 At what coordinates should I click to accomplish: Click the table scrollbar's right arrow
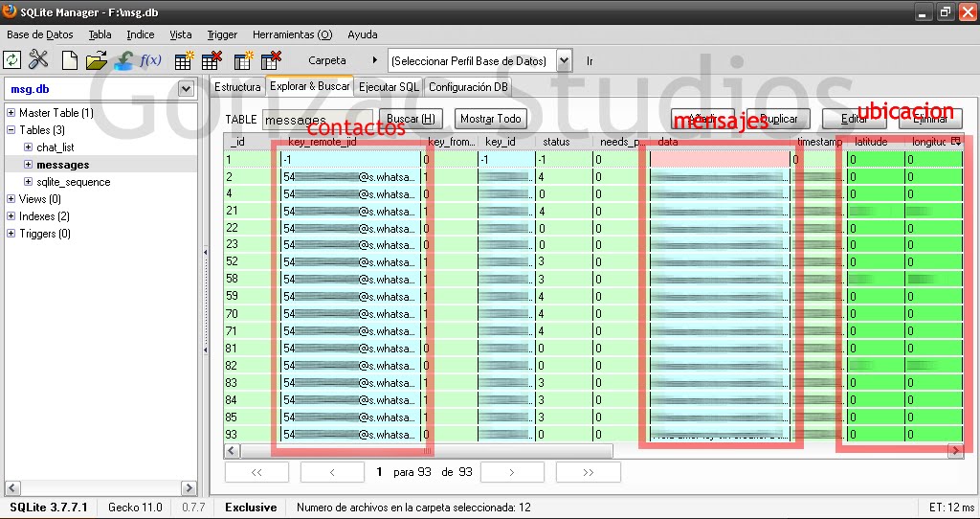click(x=956, y=450)
